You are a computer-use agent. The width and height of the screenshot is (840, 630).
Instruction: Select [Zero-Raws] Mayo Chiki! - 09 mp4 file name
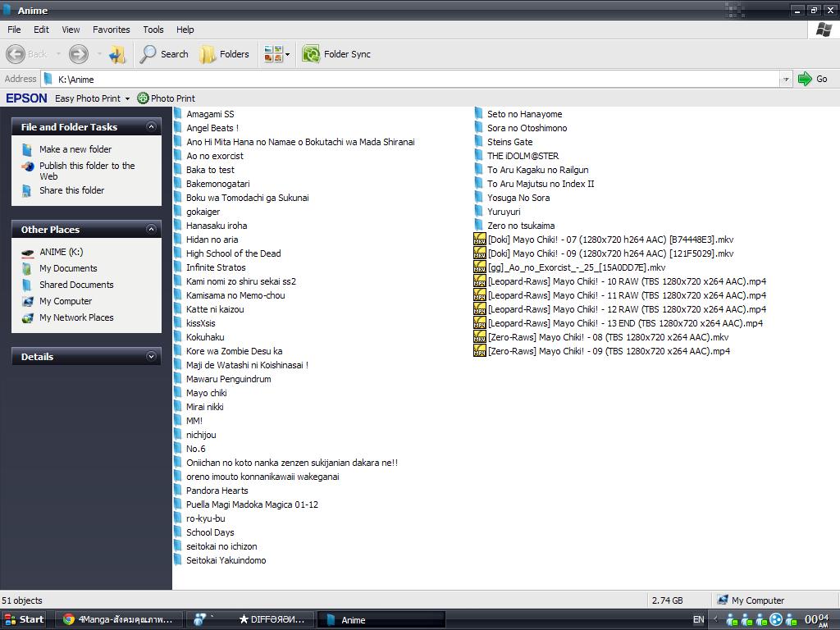609,351
